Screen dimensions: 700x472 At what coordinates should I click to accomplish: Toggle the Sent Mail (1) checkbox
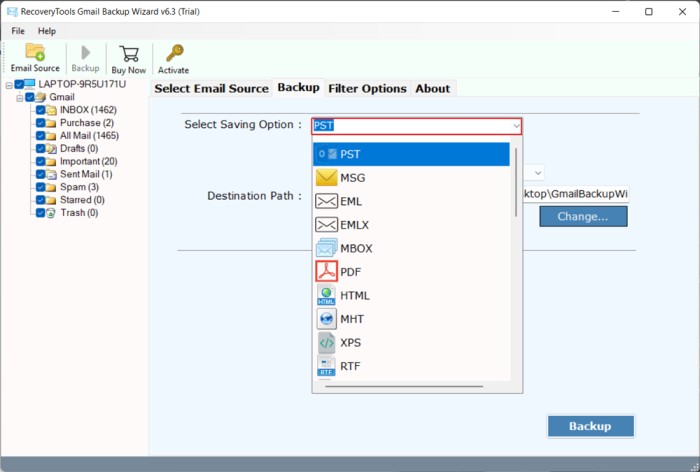tap(40, 174)
